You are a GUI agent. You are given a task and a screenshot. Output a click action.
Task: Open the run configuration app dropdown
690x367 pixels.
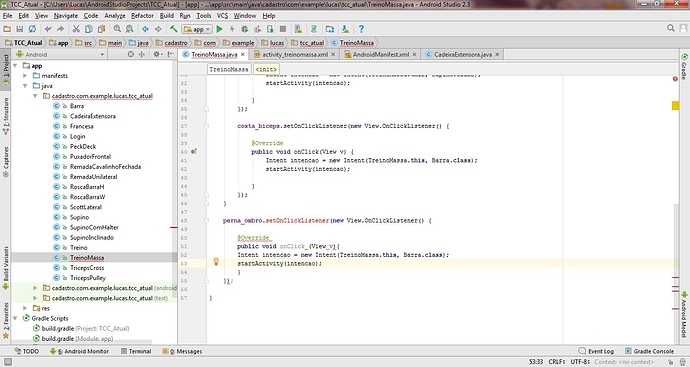[x=197, y=29]
